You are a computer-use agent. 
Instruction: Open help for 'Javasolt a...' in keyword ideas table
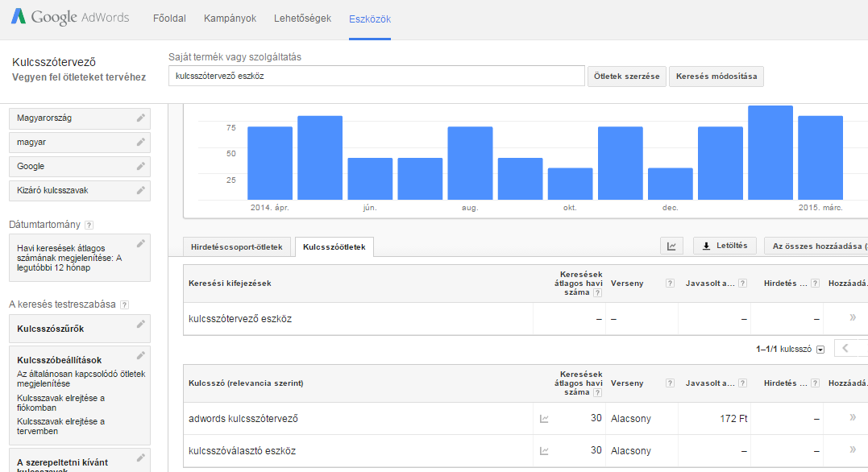[742, 383]
